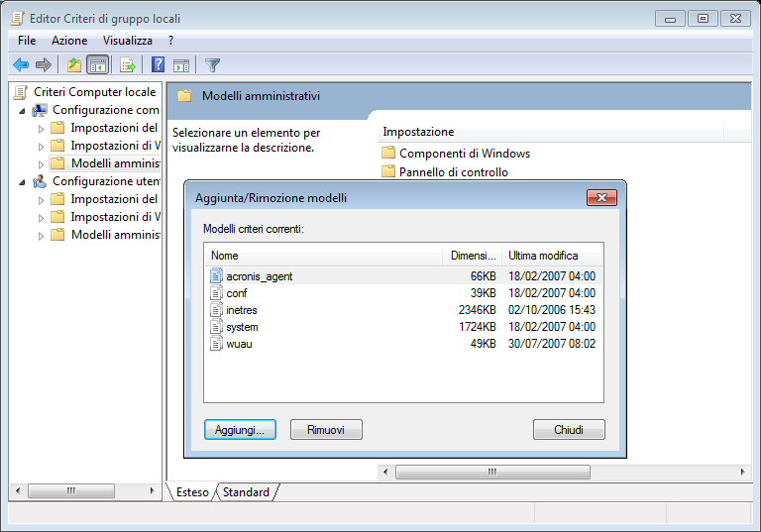This screenshot has height=532, width=761.
Task: Toggle the show/hide console tree icon
Action: 97,65
